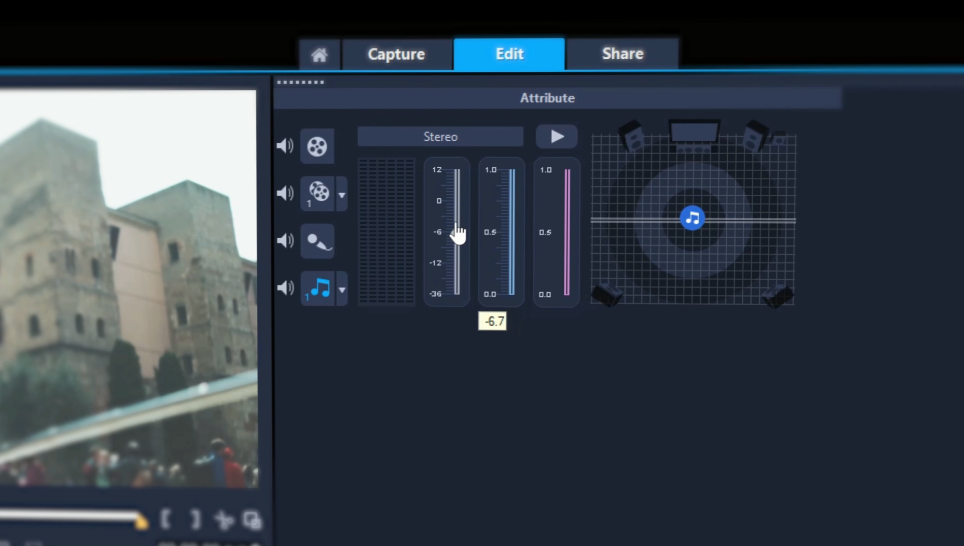Go to the Share tab
Screen dimensions: 964x546
622,54
